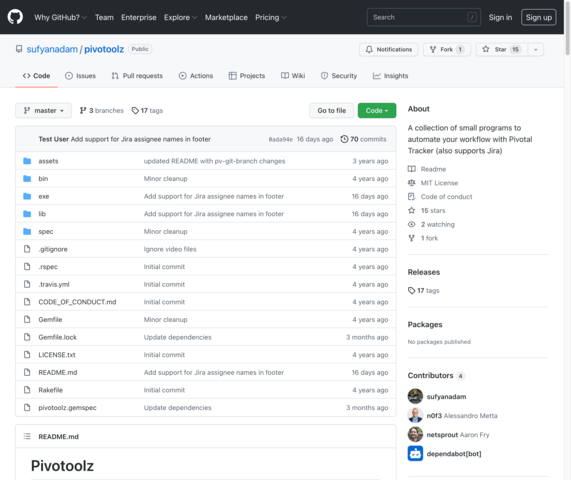This screenshot has width=571, height=480.
Task: Focus the GitHub search field
Action: point(424,17)
